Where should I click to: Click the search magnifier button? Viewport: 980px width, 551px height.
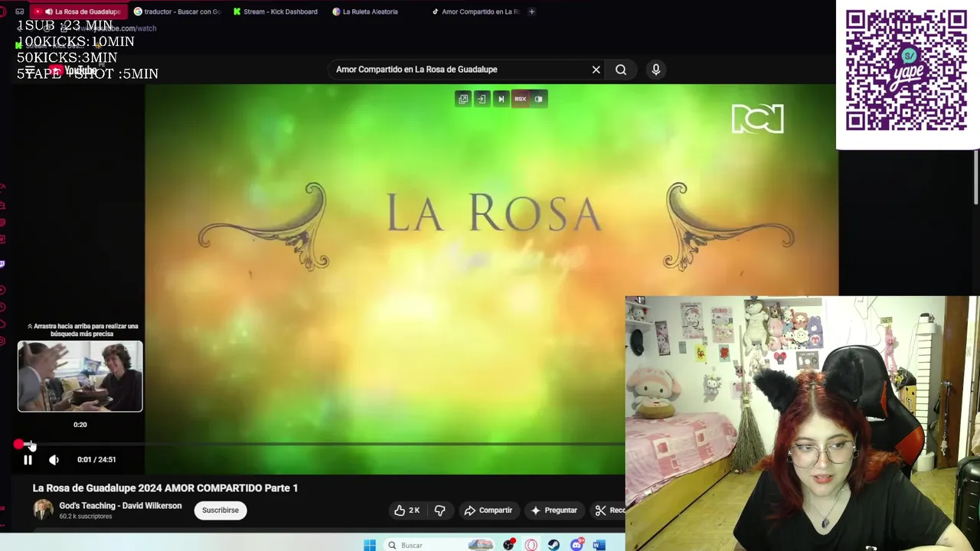tap(621, 70)
